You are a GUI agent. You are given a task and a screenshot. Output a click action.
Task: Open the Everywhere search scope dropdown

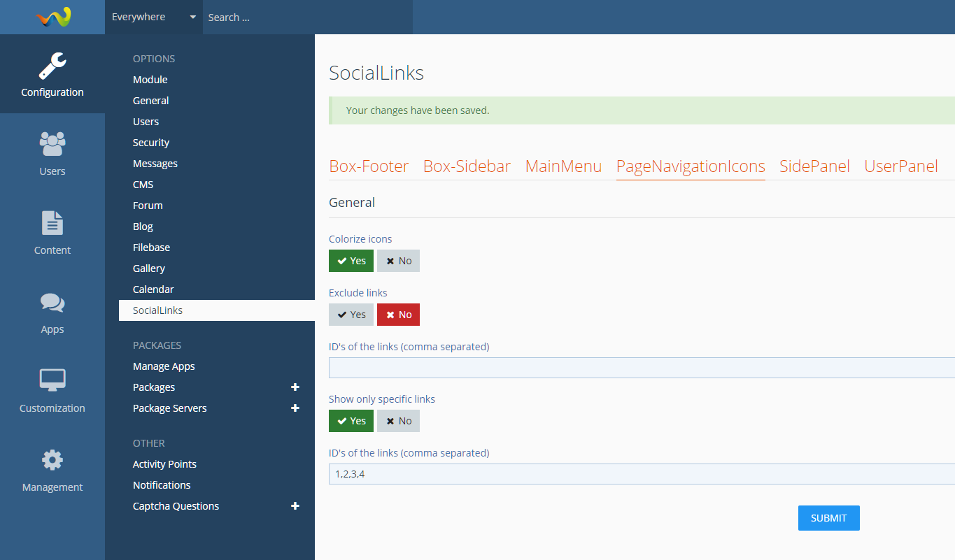click(x=154, y=17)
